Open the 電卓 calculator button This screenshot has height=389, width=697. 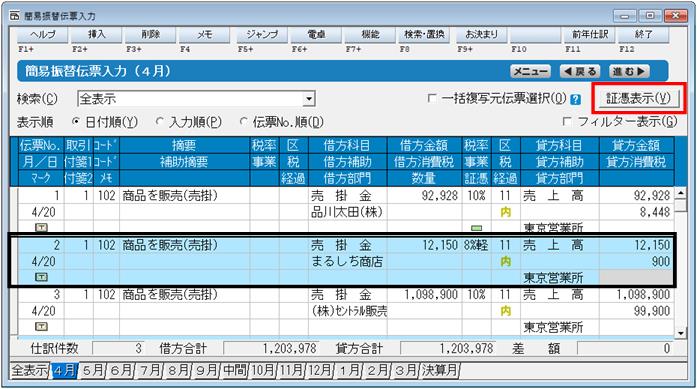316,35
